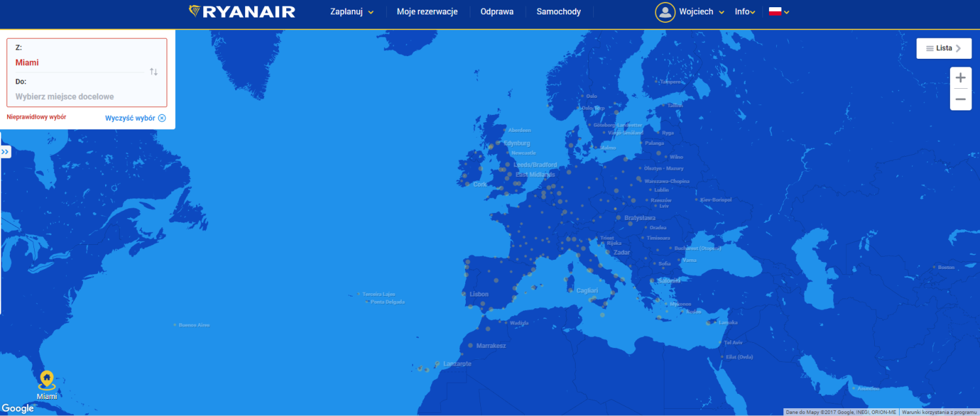The height and width of the screenshot is (416, 980).
Task: Select Timisoara airport on the map
Action: pyautogui.click(x=659, y=238)
